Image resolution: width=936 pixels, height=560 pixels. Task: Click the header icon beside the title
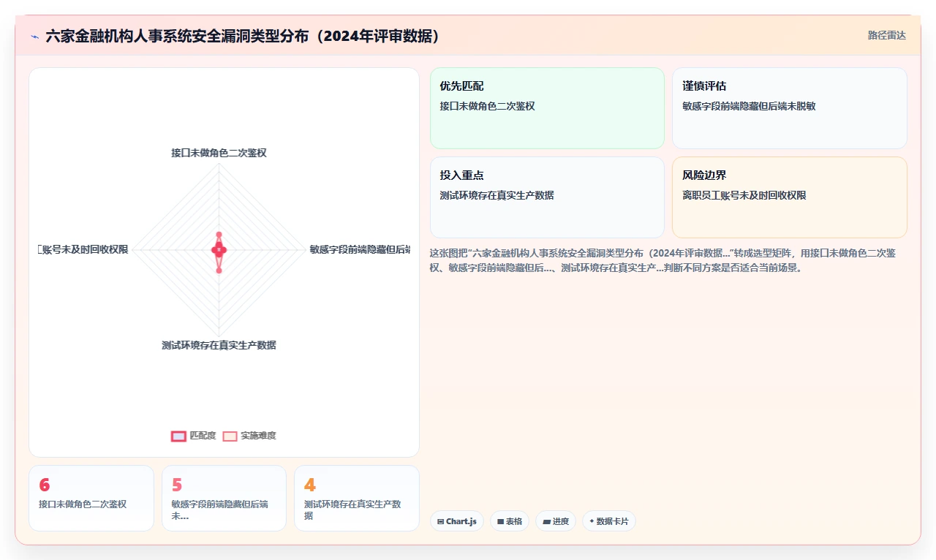[35, 37]
